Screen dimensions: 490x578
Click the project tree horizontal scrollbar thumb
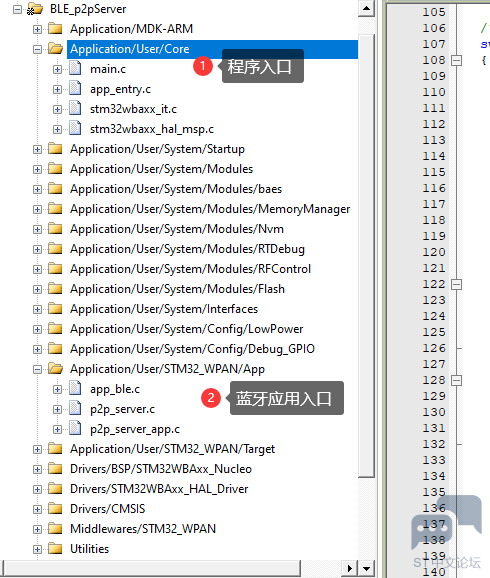(152, 568)
